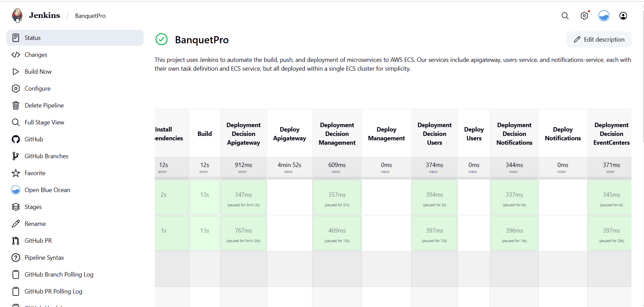Screen dimensions: 644x307
Task: Click the green build success status icon
Action: [x=162, y=40]
